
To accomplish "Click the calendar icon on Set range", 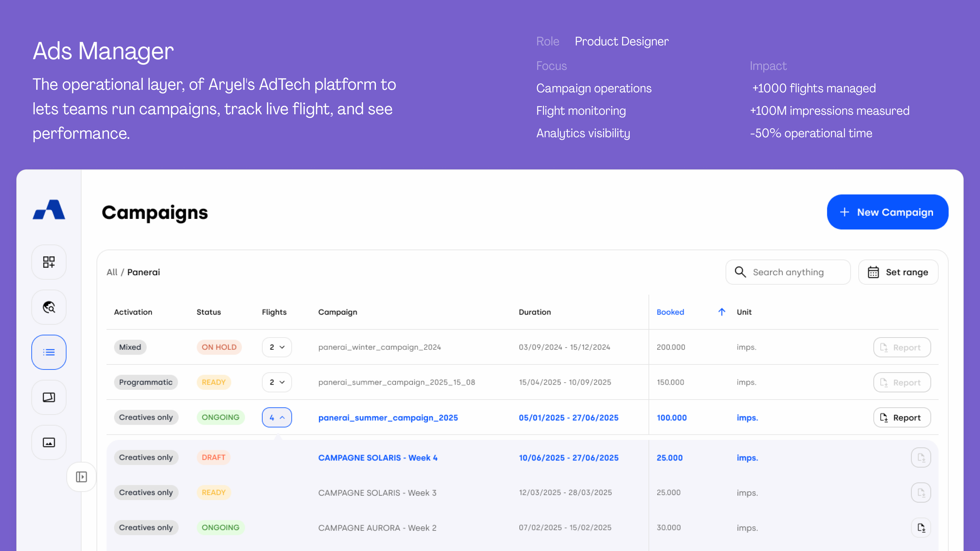I will [873, 272].
